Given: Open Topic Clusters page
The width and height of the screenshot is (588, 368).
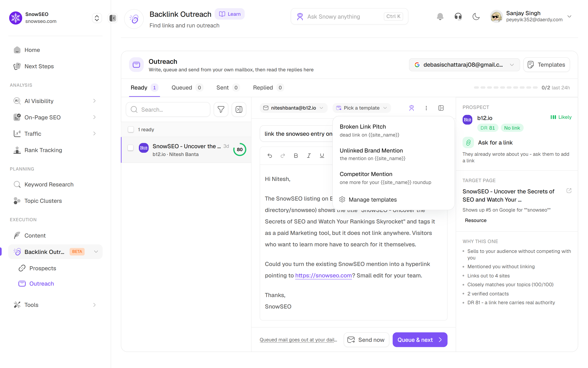Looking at the screenshot, I should pyautogui.click(x=55, y=201).
